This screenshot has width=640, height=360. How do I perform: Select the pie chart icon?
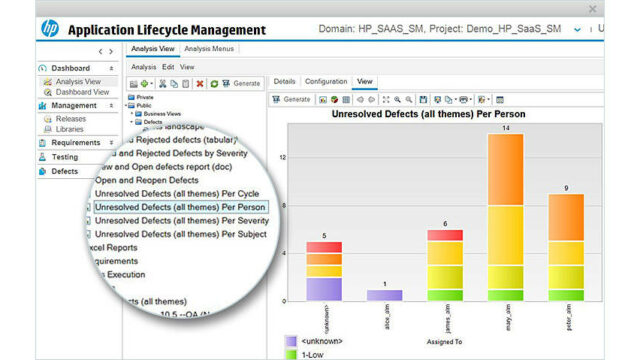point(334,99)
